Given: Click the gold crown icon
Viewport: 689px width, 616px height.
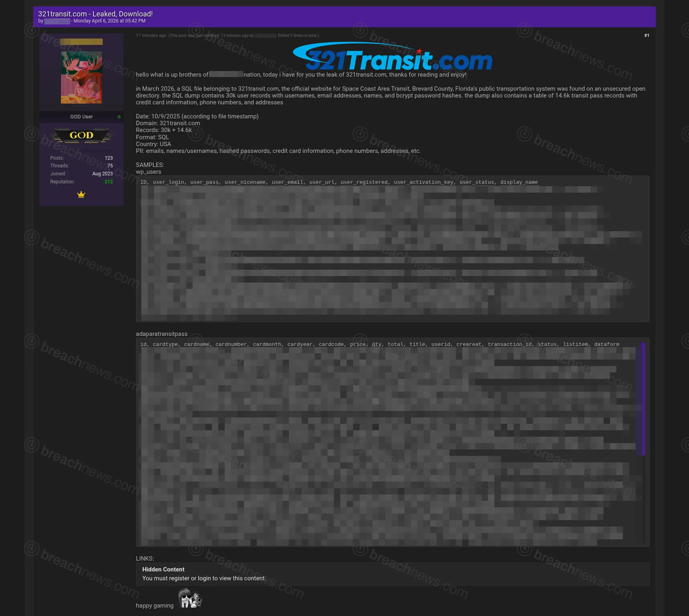Looking at the screenshot, I should (81, 195).
